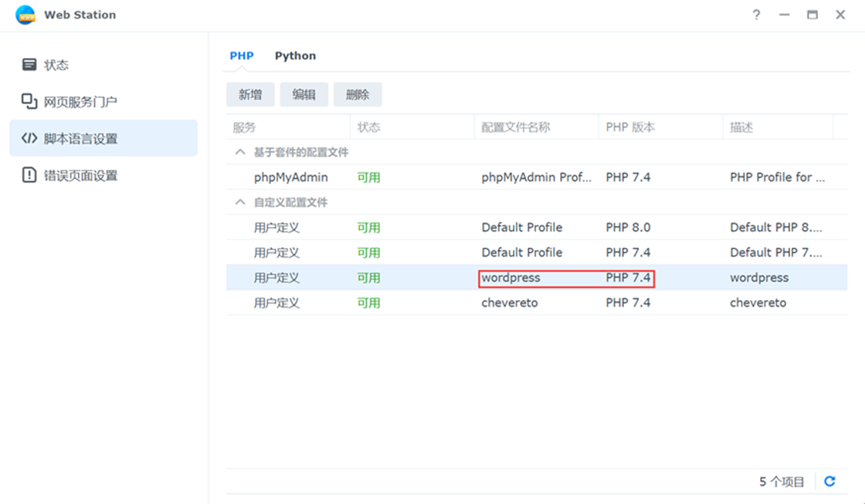Click the web service portal icon
This screenshot has height=504, width=865.
(29, 101)
